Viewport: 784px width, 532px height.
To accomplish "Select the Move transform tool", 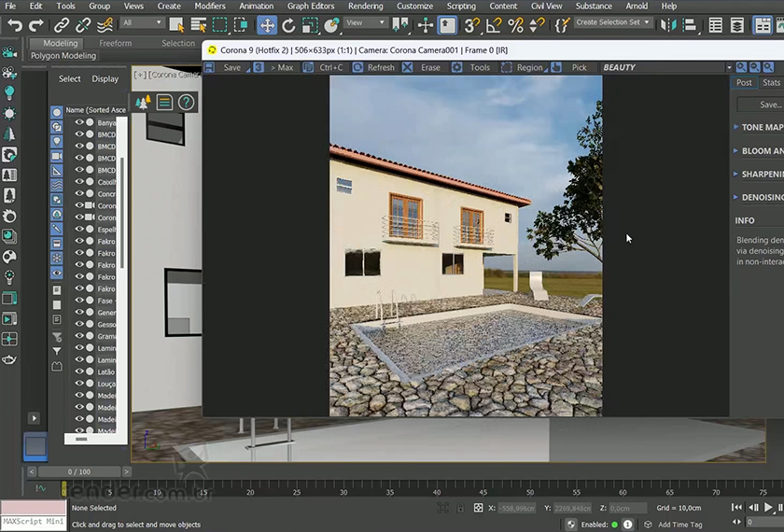I will tap(267, 25).
